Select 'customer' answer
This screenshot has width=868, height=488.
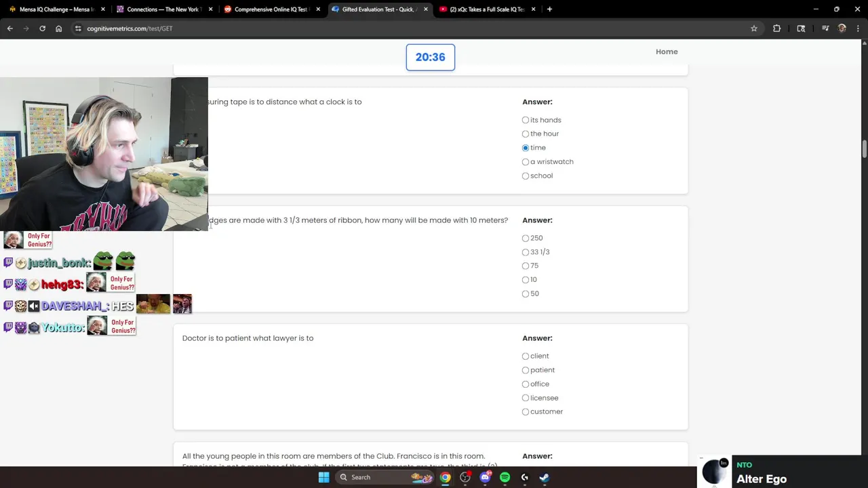tap(526, 411)
